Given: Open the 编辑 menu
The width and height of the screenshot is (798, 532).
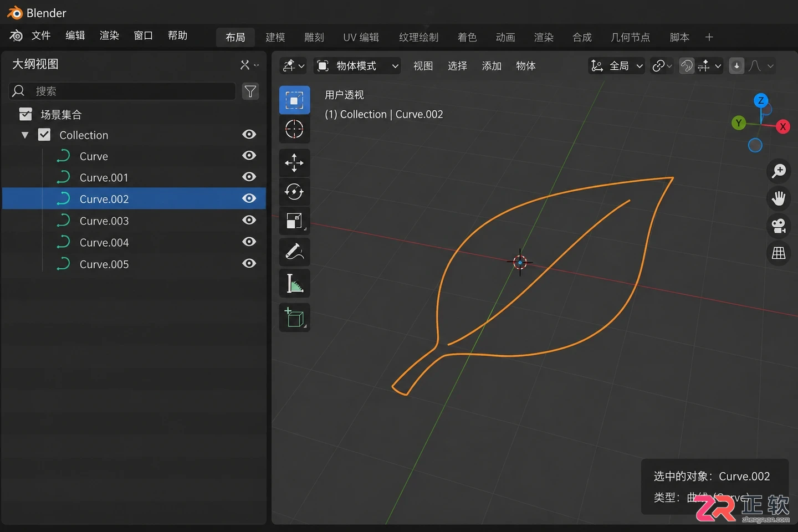Looking at the screenshot, I should (75, 35).
